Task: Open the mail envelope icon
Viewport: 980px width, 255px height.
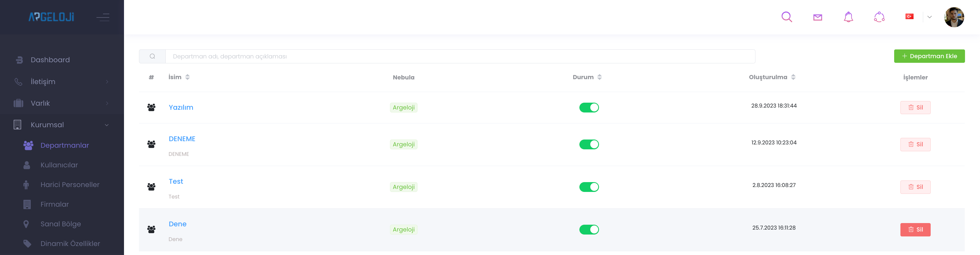Action: click(x=818, y=17)
